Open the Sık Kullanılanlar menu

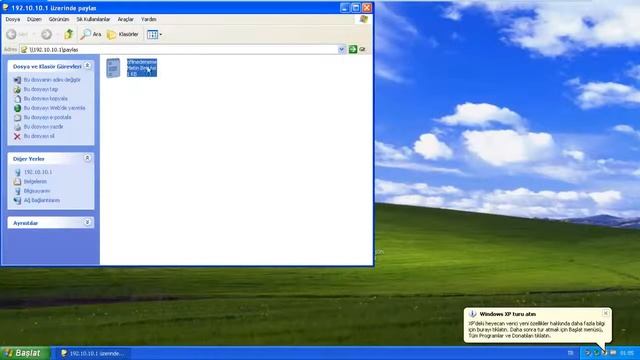point(93,19)
